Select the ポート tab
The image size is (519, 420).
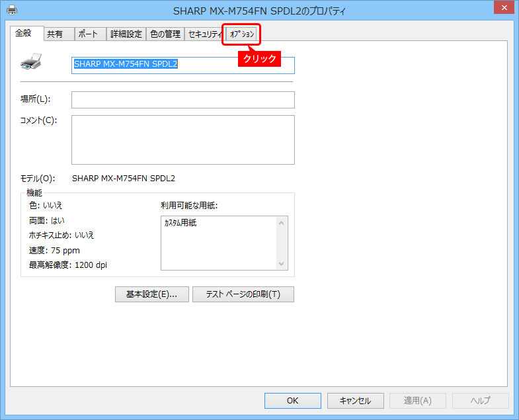(x=87, y=34)
